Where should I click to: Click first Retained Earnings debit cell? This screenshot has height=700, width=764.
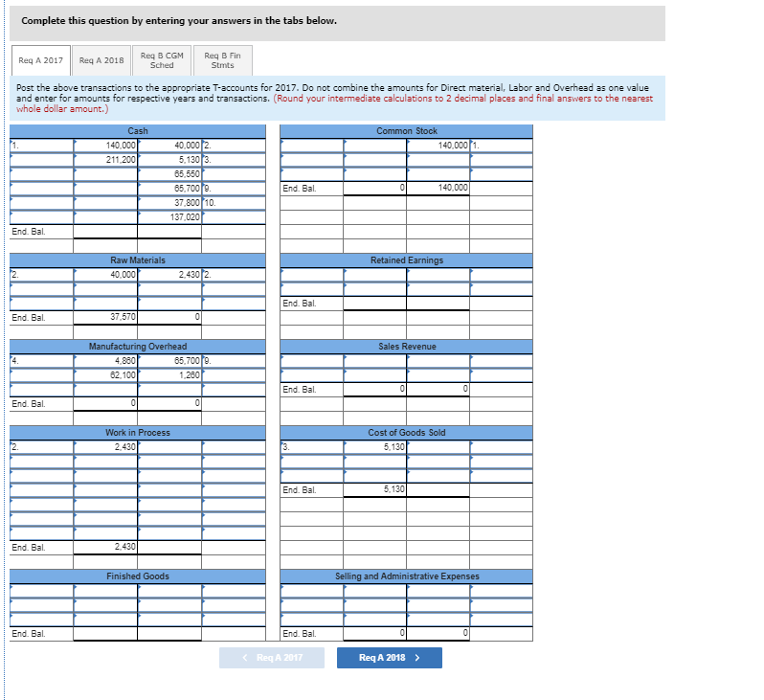pyautogui.click(x=374, y=275)
